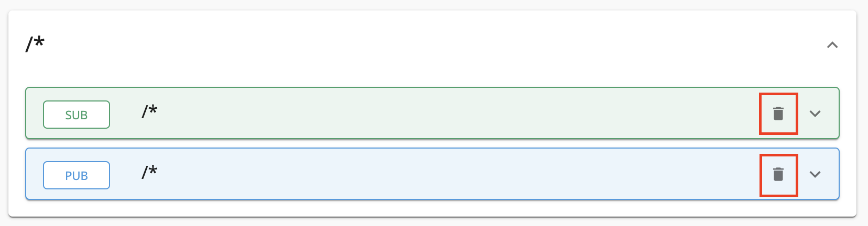Toggle the channel card using top-right caret
Screen dimensions: 868x226
pyautogui.click(x=832, y=46)
